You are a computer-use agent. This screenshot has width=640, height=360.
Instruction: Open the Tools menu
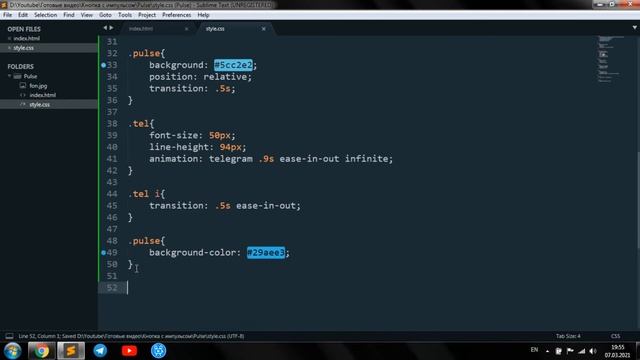point(125,15)
